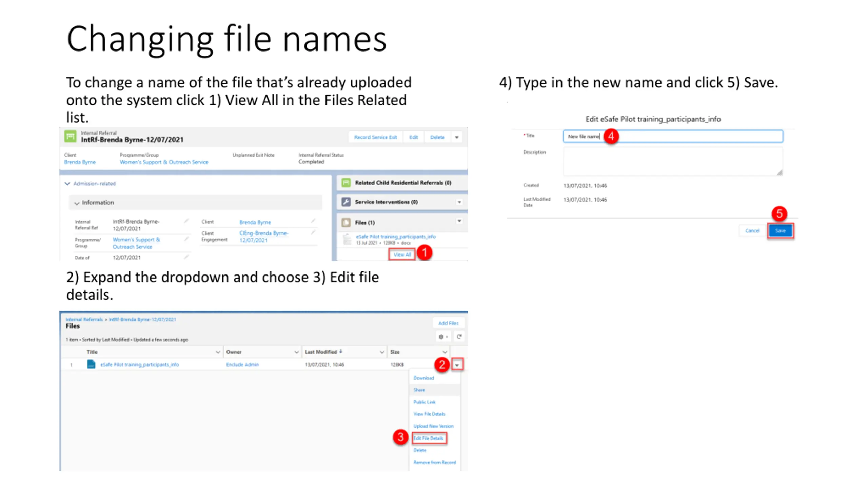This screenshot has width=868, height=488.
Task: Choose Remove from Record menu item
Action: coord(435,462)
